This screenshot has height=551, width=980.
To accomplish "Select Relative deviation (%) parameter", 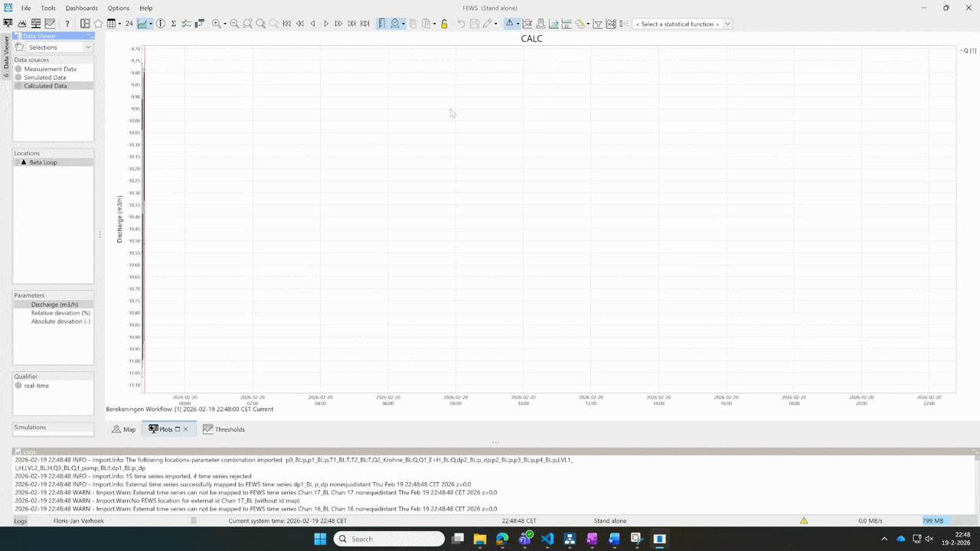I will (x=60, y=313).
